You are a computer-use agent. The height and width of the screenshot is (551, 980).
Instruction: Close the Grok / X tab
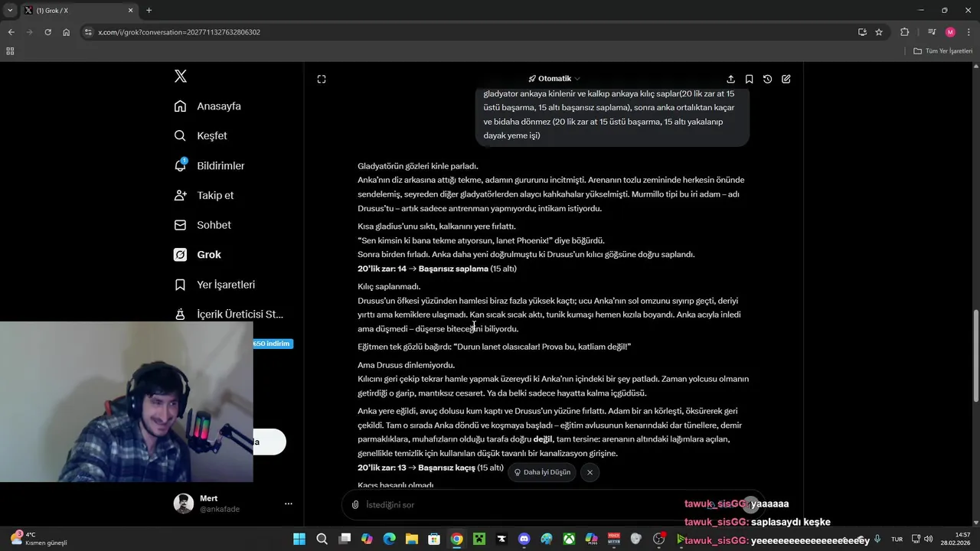coord(130,11)
